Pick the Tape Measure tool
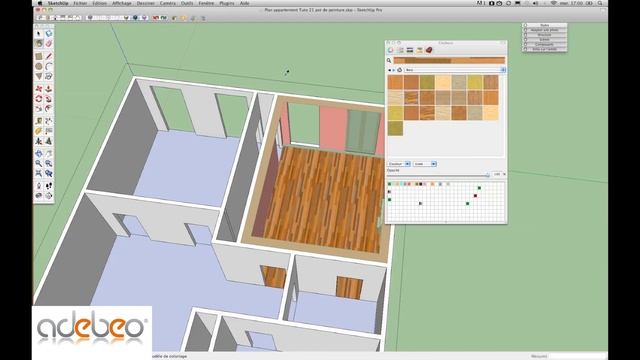The height and width of the screenshot is (360, 640). pyautogui.click(x=39, y=121)
